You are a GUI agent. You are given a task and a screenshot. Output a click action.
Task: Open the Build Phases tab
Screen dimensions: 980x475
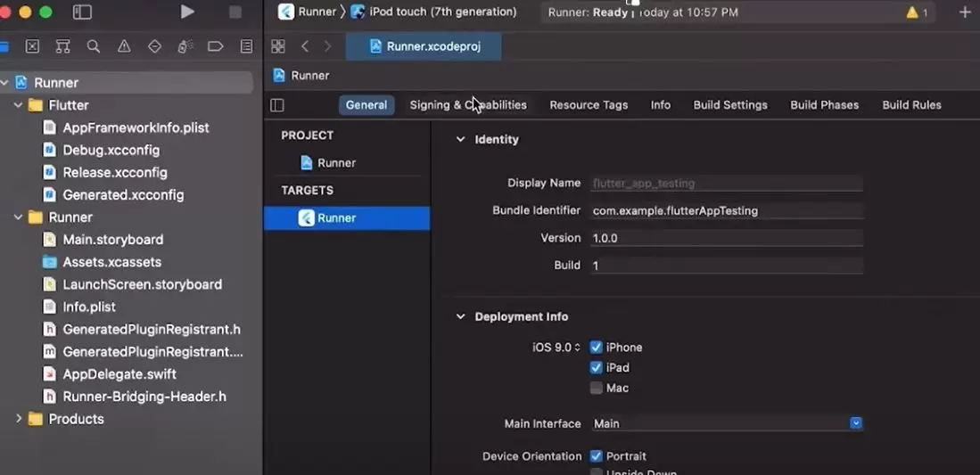coord(824,105)
